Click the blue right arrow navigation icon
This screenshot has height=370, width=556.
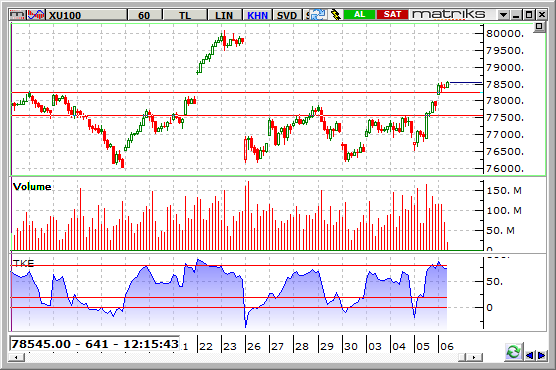[541, 355]
